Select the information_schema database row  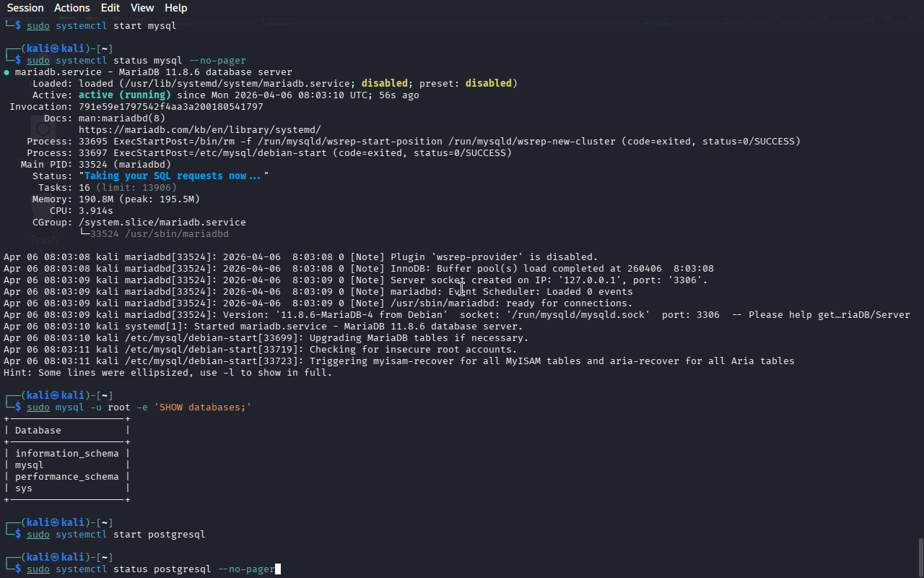click(x=66, y=454)
